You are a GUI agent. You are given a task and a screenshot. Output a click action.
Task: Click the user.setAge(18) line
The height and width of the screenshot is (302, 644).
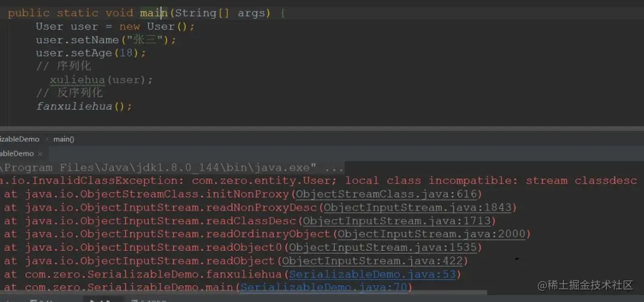(x=91, y=53)
